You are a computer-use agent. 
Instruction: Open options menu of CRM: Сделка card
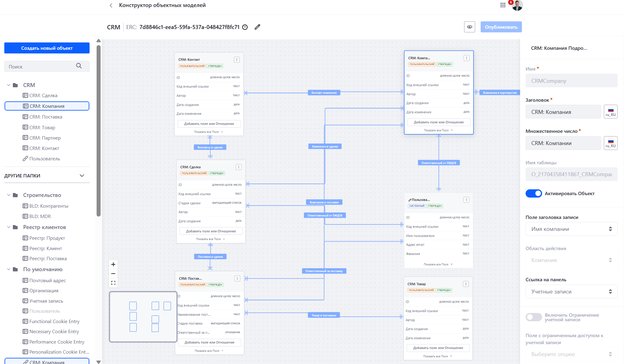coord(238,167)
